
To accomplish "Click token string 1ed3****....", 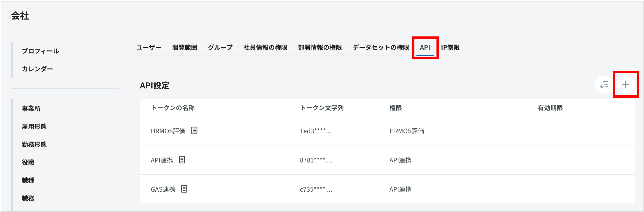I will [316, 131].
